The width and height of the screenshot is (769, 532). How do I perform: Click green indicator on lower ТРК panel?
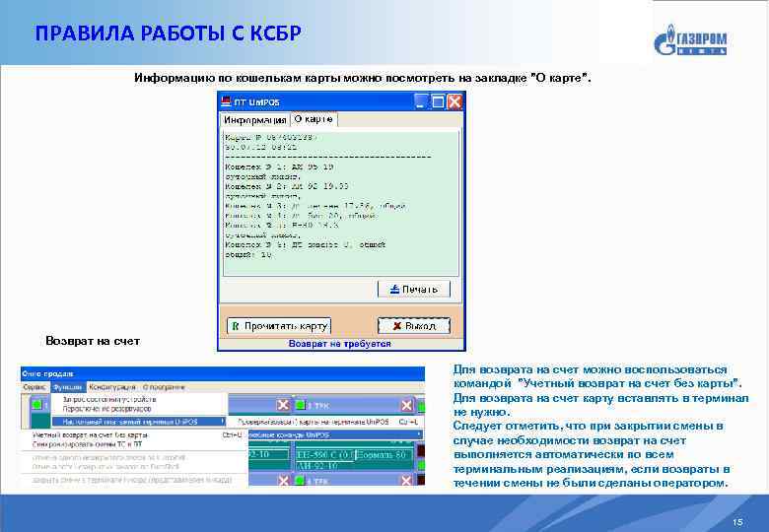tap(300, 481)
